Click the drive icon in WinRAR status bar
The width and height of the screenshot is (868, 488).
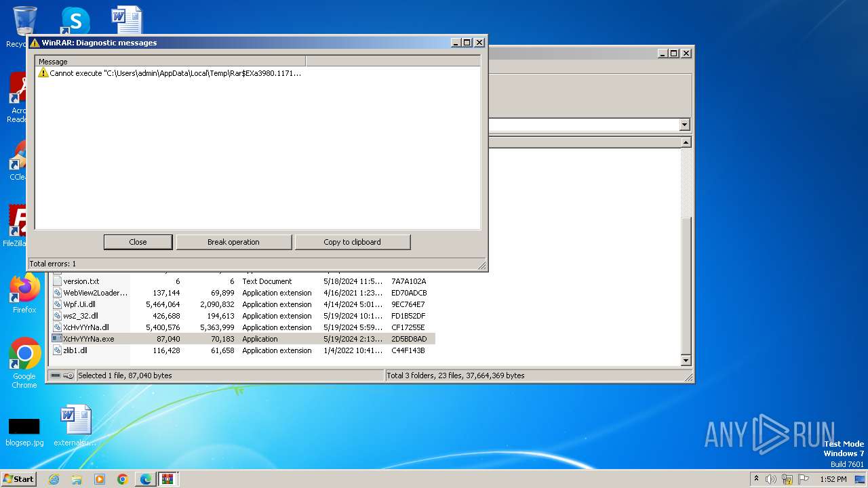(56, 375)
